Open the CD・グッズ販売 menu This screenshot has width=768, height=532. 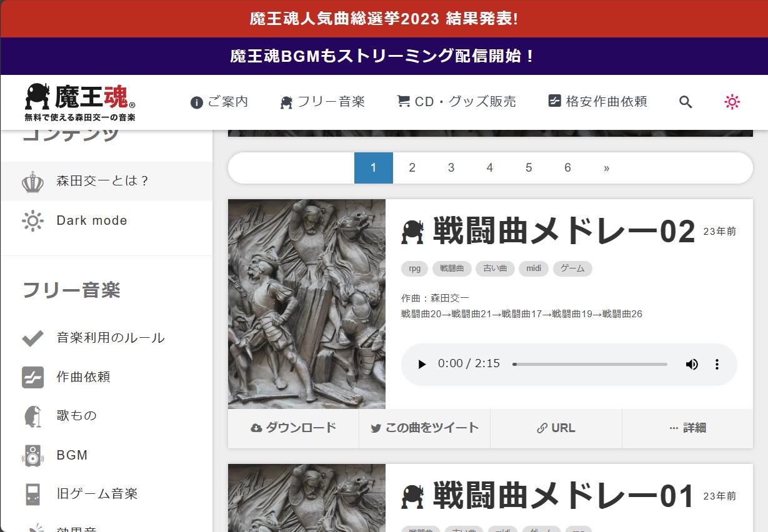[x=457, y=102]
